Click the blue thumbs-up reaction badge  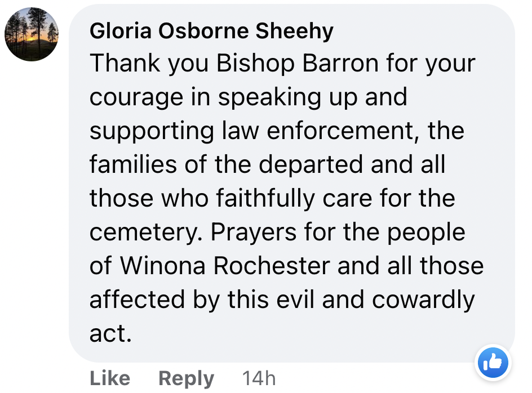[x=493, y=362]
